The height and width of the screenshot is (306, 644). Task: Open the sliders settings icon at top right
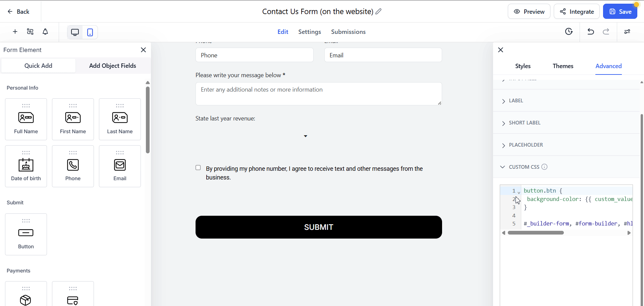[x=627, y=32]
